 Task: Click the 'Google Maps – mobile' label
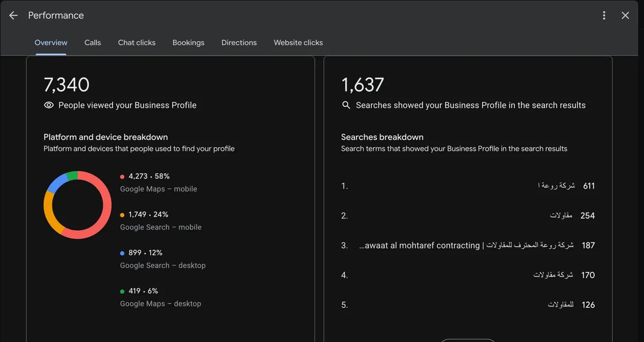[x=159, y=189]
